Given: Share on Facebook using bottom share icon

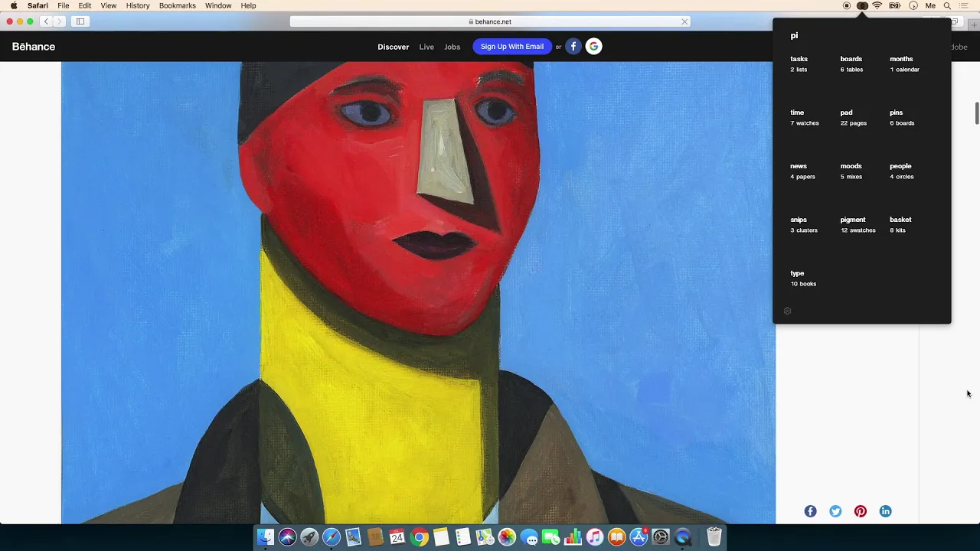Looking at the screenshot, I should [810, 511].
